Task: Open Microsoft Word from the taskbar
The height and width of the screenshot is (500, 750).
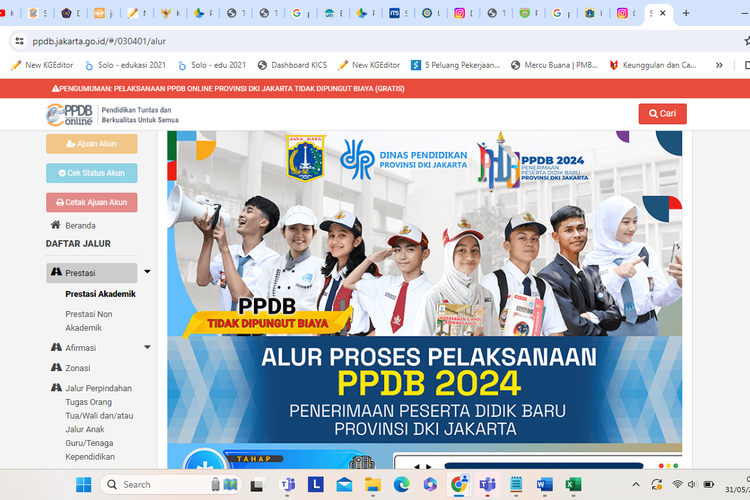Action: tap(545, 485)
